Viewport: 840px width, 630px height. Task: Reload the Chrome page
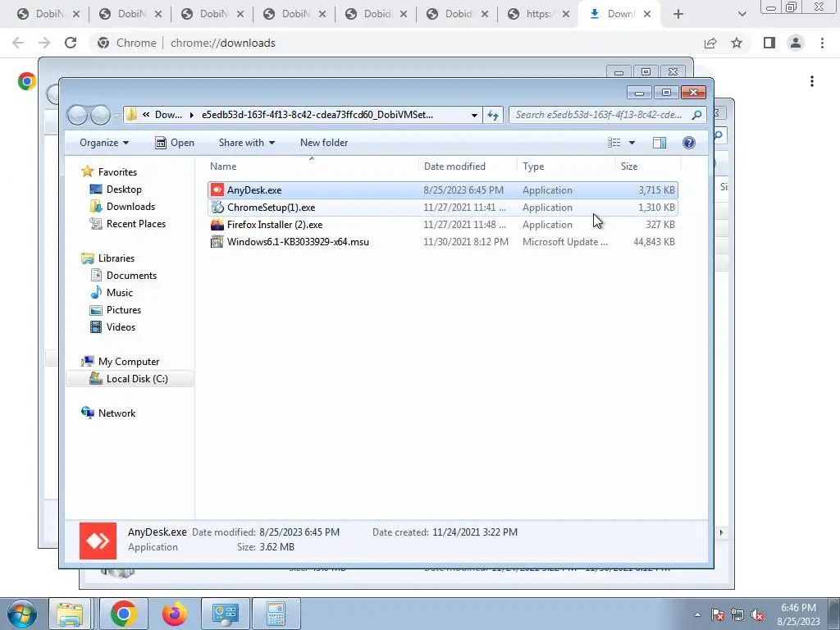pyautogui.click(x=71, y=43)
